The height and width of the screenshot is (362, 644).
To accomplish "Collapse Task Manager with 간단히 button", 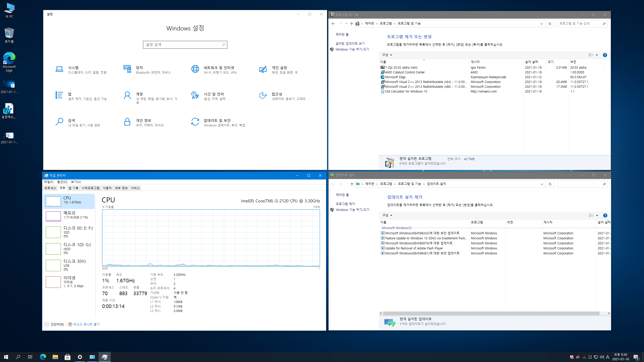I will [54, 324].
